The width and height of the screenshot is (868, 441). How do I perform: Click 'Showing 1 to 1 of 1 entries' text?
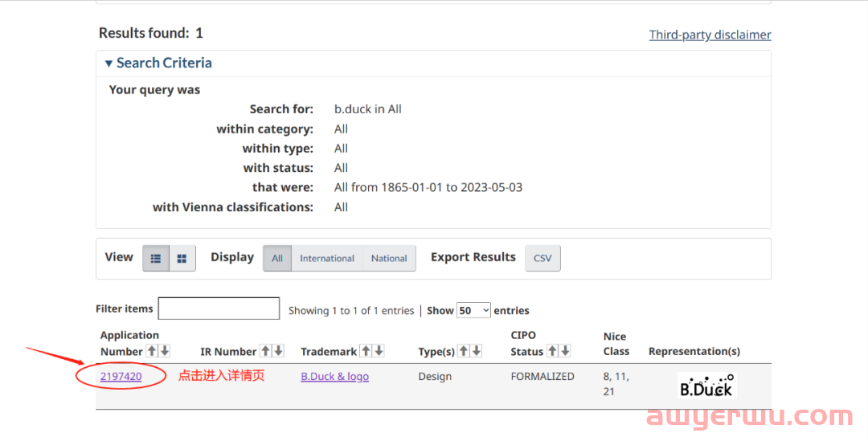[351, 311]
